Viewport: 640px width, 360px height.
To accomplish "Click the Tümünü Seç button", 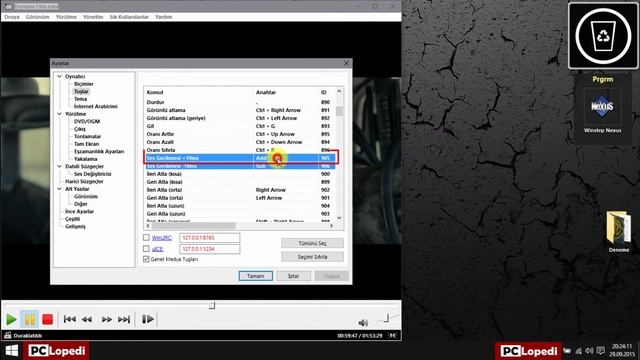I will pyautogui.click(x=312, y=243).
